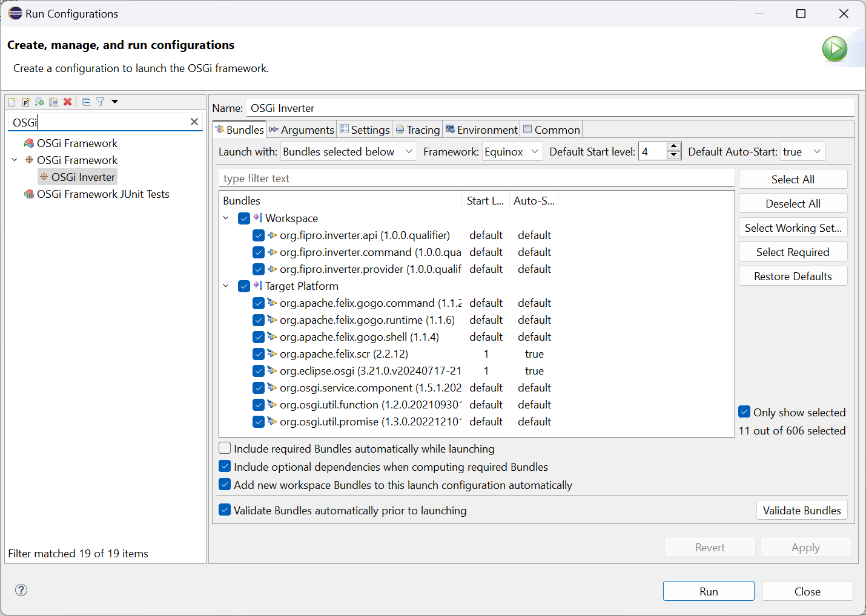
Task: Click the org.fipro.inverter.provider bundle icon
Action: [272, 269]
